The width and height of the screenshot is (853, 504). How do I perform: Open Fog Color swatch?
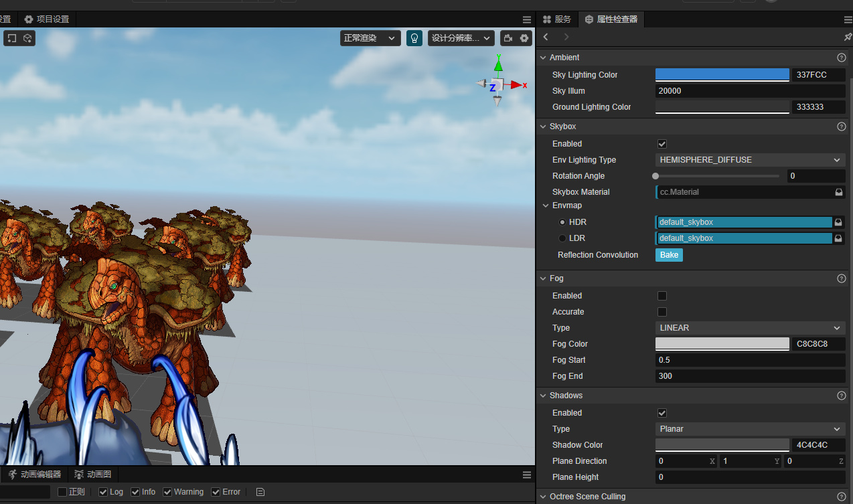(722, 344)
